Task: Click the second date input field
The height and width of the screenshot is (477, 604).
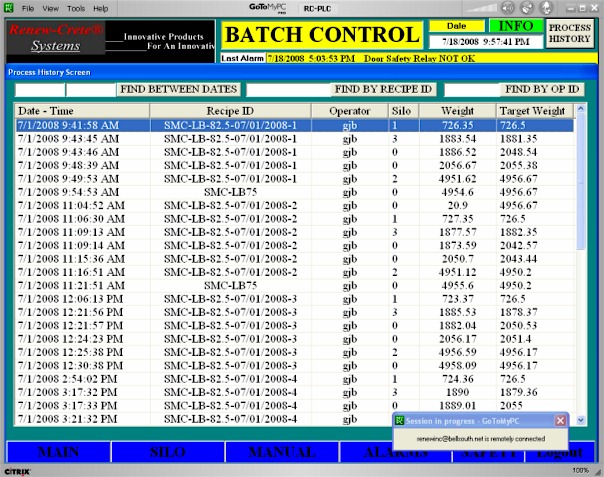Action: [x=91, y=90]
